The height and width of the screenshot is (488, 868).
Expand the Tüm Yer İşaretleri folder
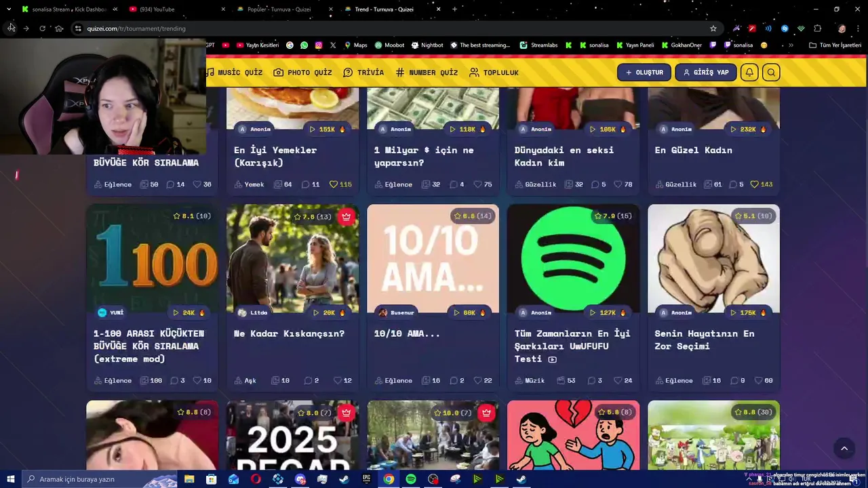835,45
